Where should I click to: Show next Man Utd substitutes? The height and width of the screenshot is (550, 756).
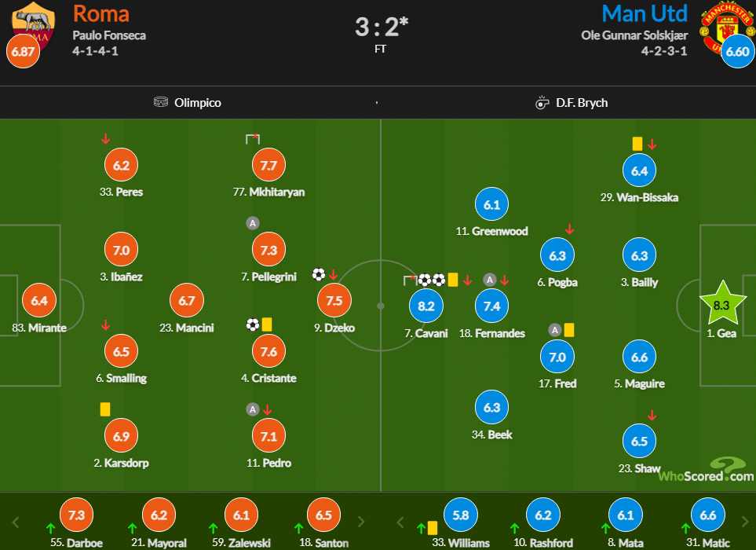(x=745, y=522)
